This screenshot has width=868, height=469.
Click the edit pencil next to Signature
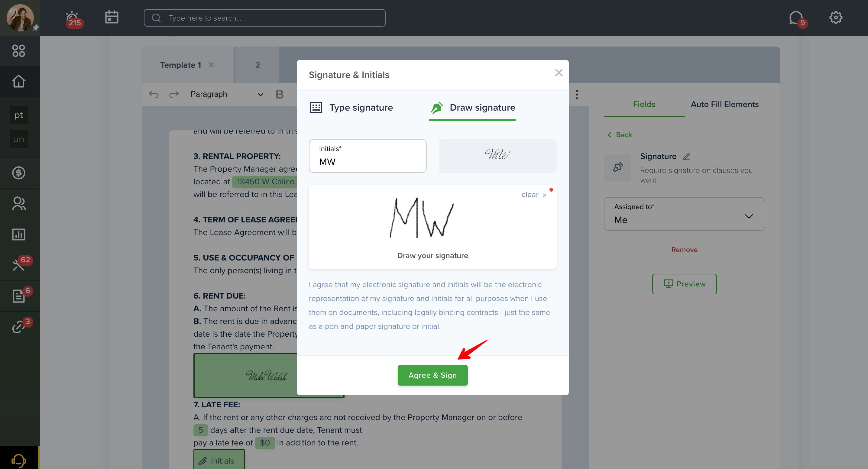[686, 157]
